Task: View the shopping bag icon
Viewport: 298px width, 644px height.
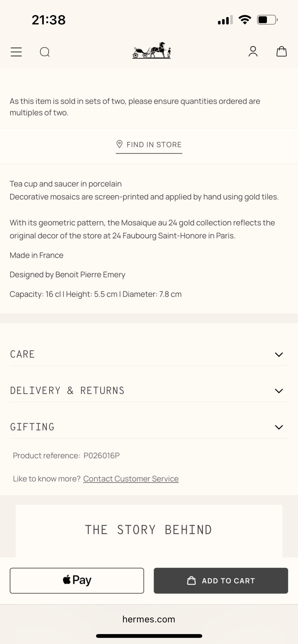Action: [x=281, y=51]
